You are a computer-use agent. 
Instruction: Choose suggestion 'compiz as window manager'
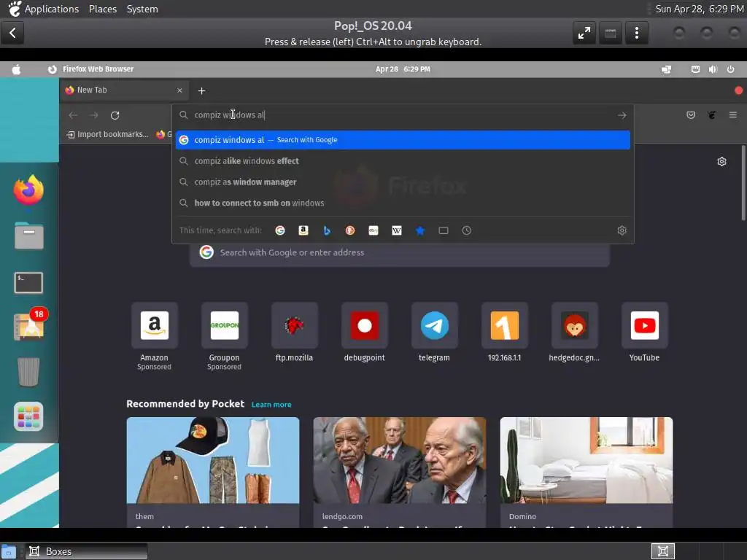point(403,182)
